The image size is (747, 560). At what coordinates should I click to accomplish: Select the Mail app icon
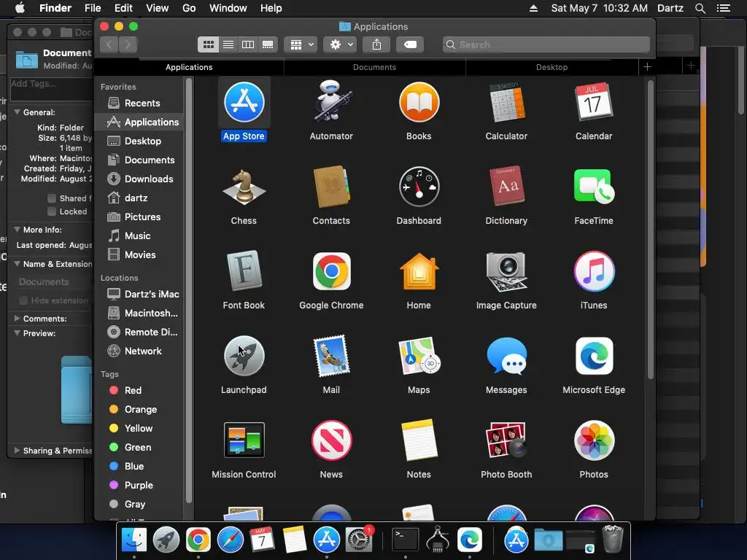(x=332, y=356)
